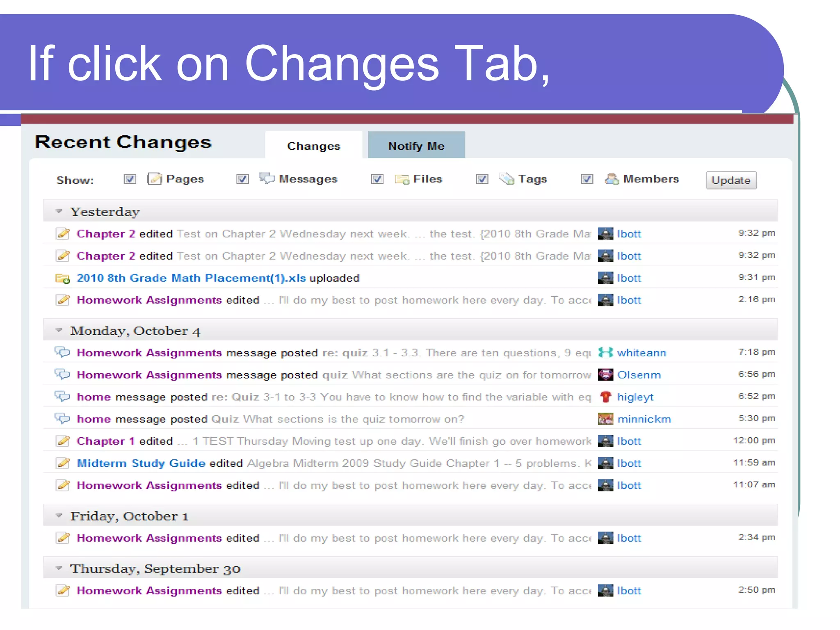Click pencil edit icon for Midterm Study Guide
840x630 pixels.
62,463
